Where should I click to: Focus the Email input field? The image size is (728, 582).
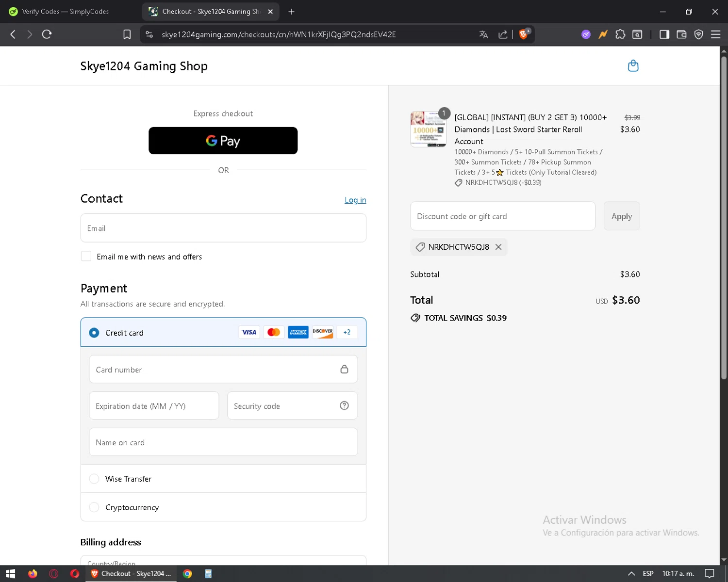point(223,228)
